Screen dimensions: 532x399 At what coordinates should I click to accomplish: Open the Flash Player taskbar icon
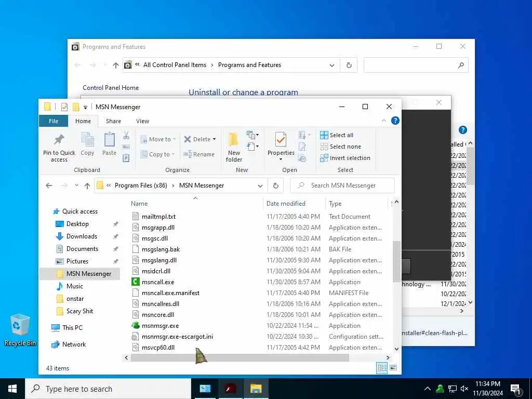[230, 389]
